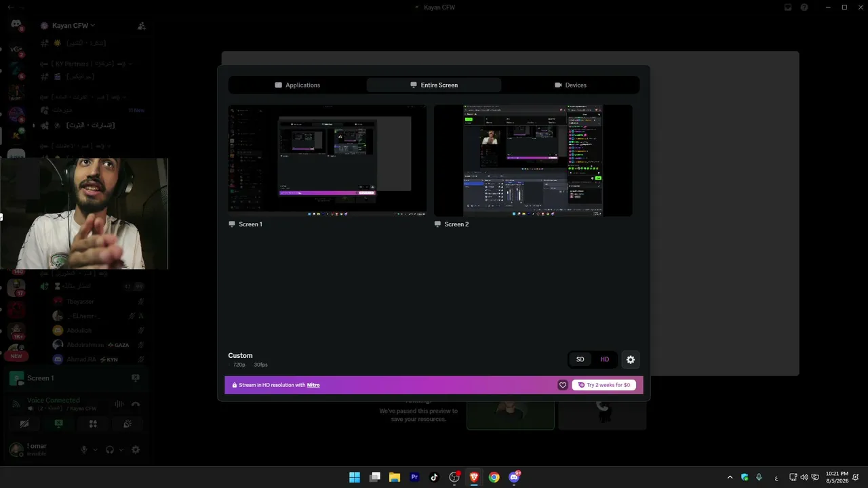868x488 pixels.
Task: Open Google Chrome from the taskbar
Action: pos(494,477)
